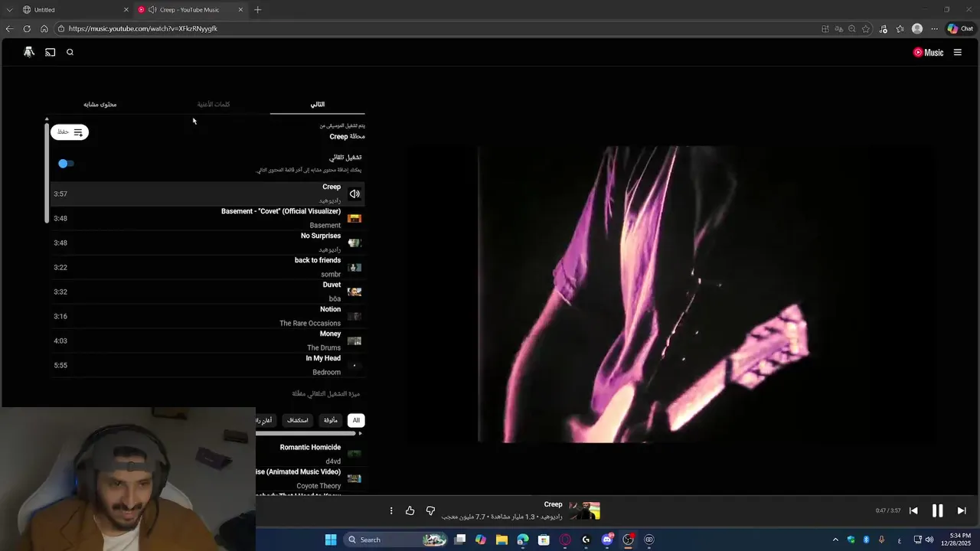Like the song Creep with thumbs up
The height and width of the screenshot is (551, 980).
410,510
